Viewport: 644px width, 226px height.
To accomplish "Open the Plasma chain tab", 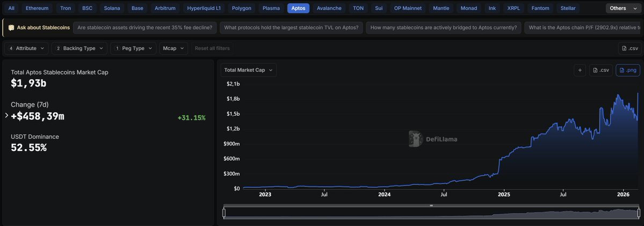I will [271, 8].
